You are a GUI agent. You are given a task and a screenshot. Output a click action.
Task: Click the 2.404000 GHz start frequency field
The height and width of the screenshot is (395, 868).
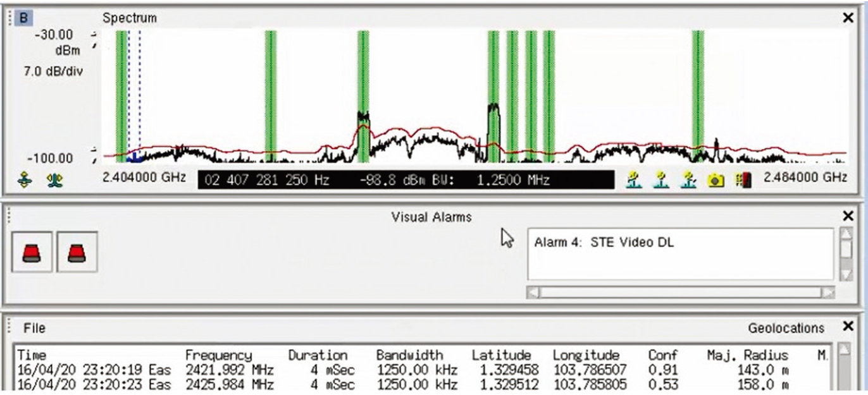tap(144, 178)
